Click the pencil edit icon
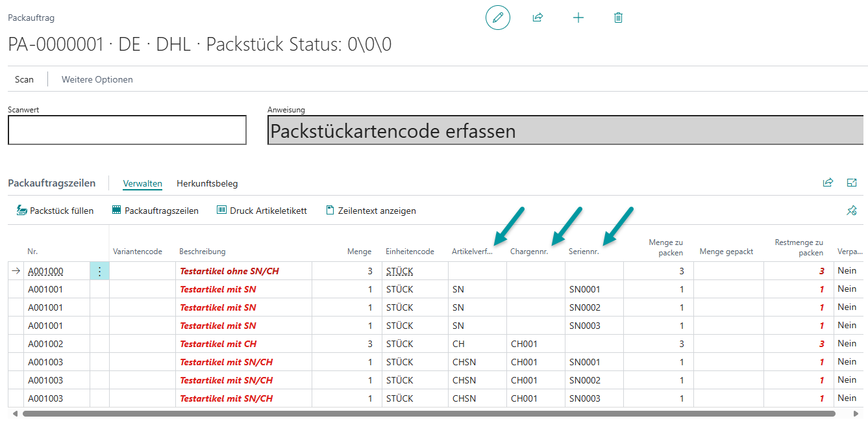This screenshot has width=868, height=427. click(x=498, y=18)
